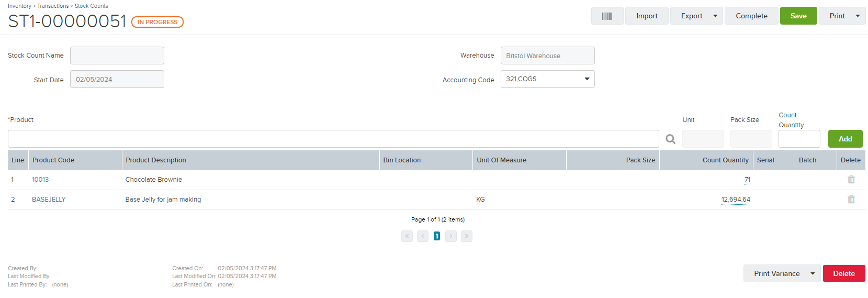Go to first page of results
Image resolution: width=868 pixels, height=298 pixels.
click(x=407, y=236)
